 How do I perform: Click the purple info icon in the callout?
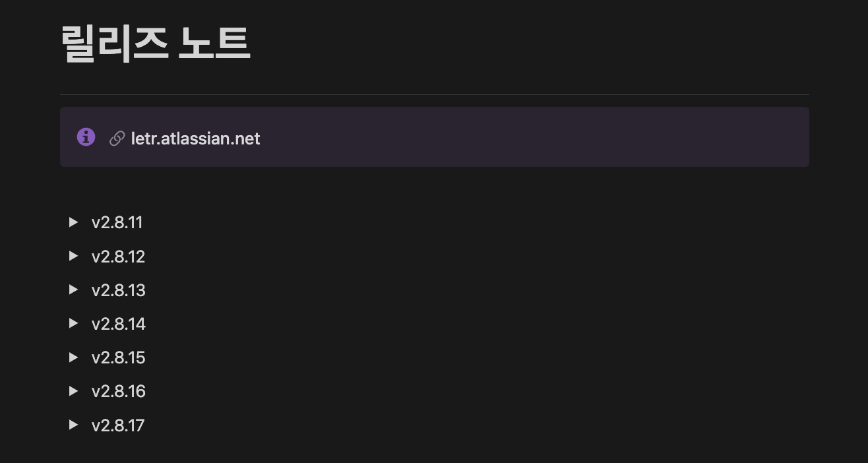pyautogui.click(x=86, y=137)
